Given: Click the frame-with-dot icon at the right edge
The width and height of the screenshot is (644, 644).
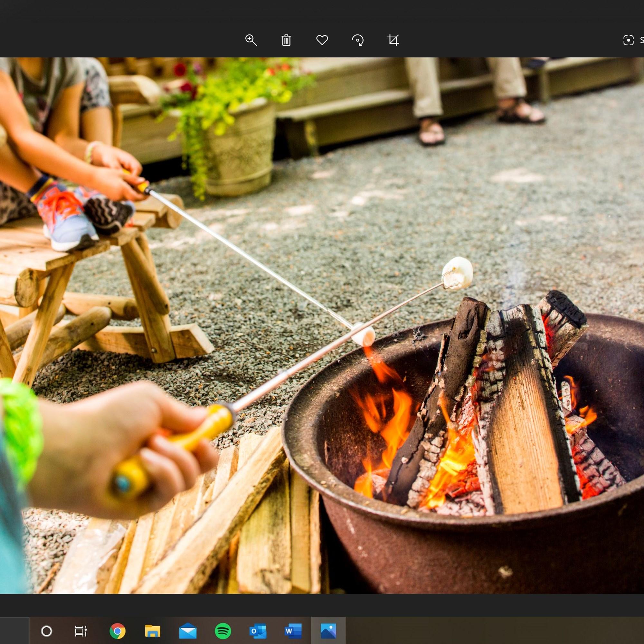Looking at the screenshot, I should click(x=628, y=40).
